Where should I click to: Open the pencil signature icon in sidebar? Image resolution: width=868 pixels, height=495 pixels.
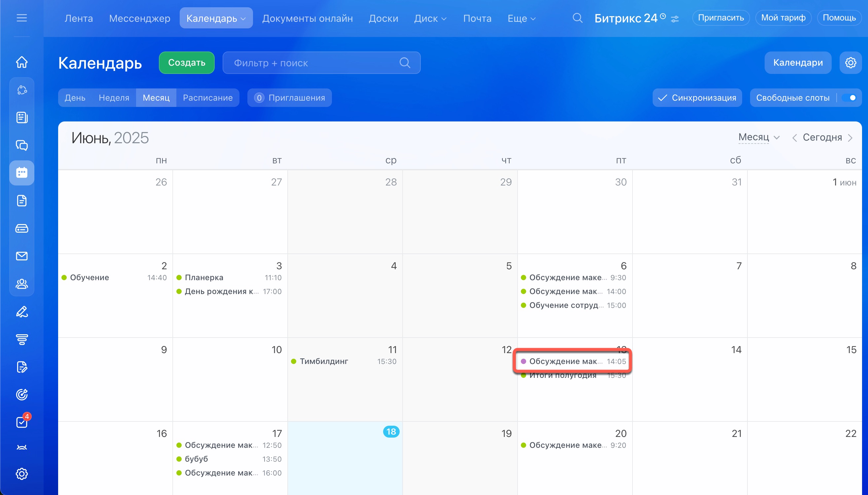[x=22, y=312]
